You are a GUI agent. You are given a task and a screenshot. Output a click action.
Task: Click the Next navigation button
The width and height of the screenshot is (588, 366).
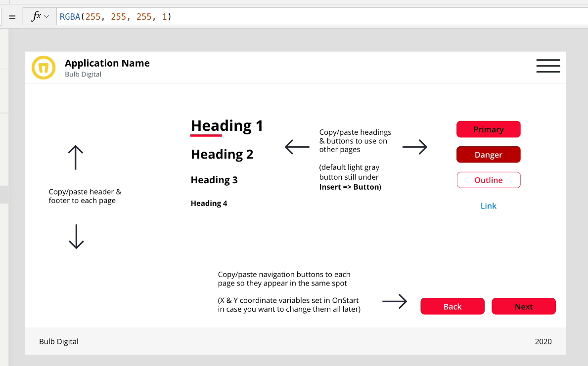click(523, 306)
